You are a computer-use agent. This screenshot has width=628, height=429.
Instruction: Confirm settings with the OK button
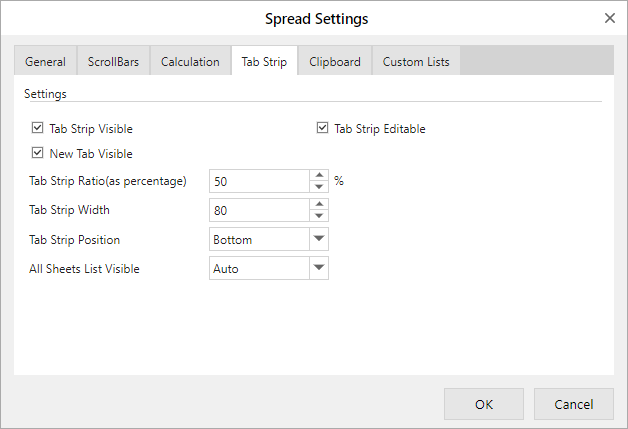[484, 404]
